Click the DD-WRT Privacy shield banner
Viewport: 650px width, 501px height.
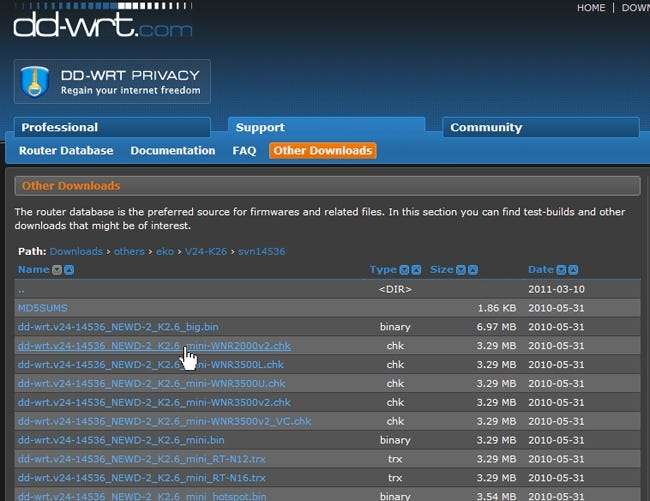(113, 82)
